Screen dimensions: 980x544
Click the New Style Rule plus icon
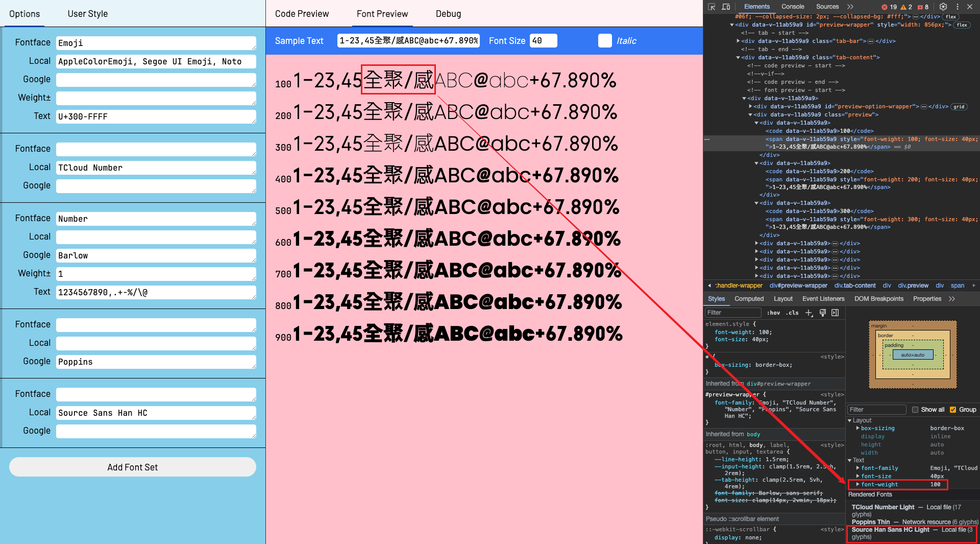click(x=809, y=313)
